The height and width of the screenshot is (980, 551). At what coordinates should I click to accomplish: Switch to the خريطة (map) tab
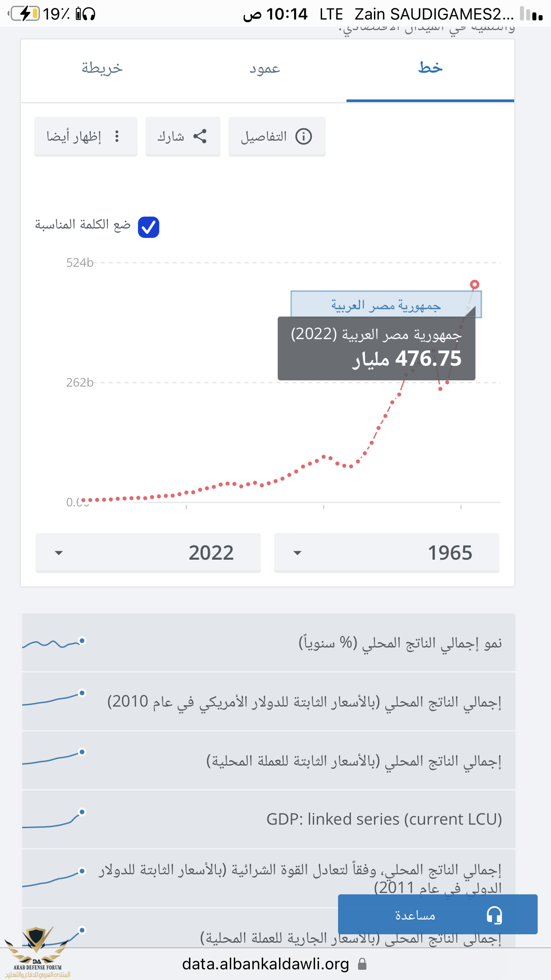(x=102, y=68)
